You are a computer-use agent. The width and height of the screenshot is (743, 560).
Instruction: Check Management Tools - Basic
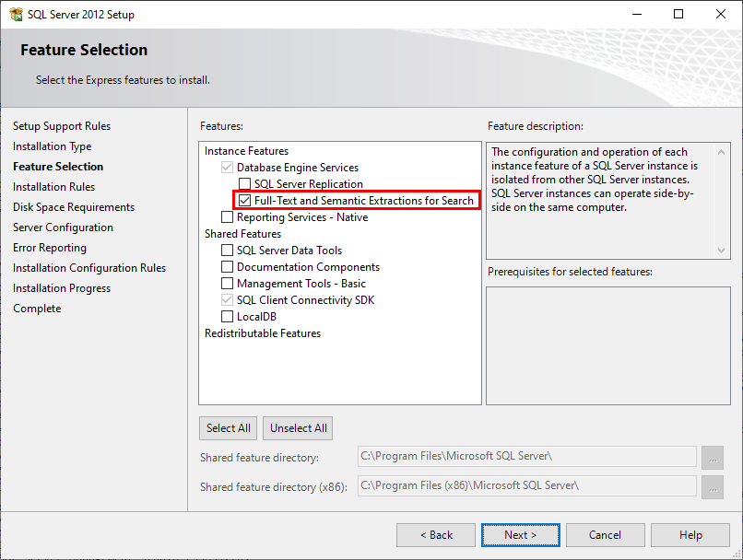(228, 283)
